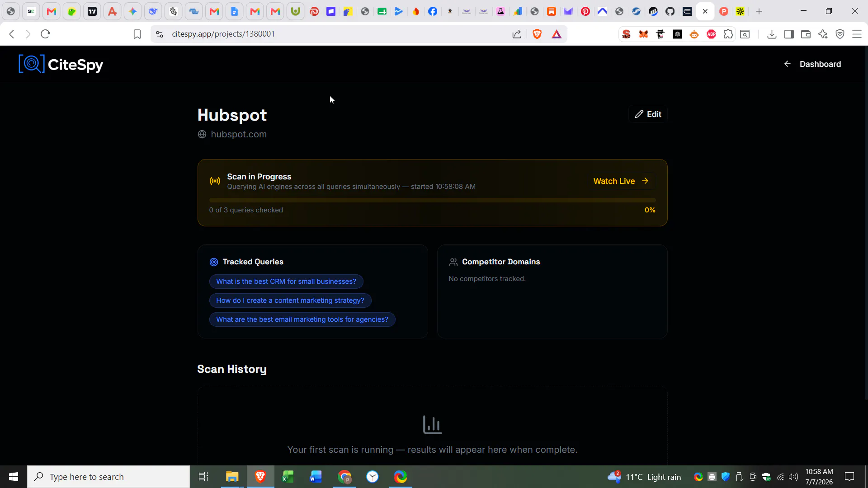Open the Windows Start menu
868x488 pixels.
click(x=14, y=477)
